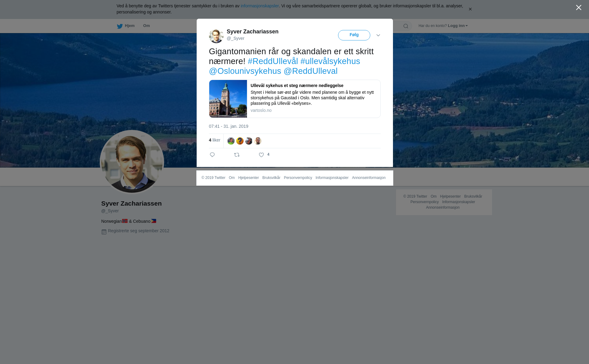Open the fourth liker's avatar
This screenshot has height=364, width=589.
(x=258, y=141)
